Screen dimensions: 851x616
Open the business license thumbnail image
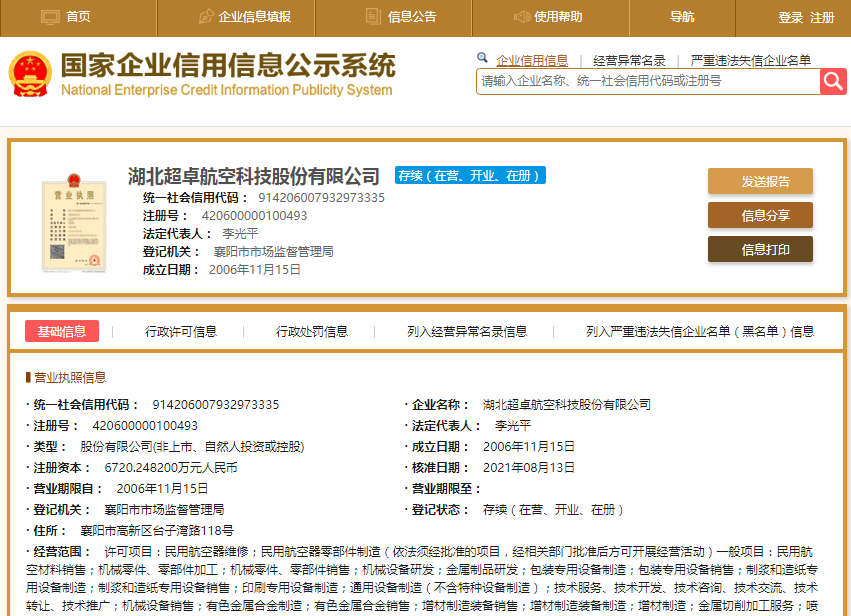click(74, 223)
